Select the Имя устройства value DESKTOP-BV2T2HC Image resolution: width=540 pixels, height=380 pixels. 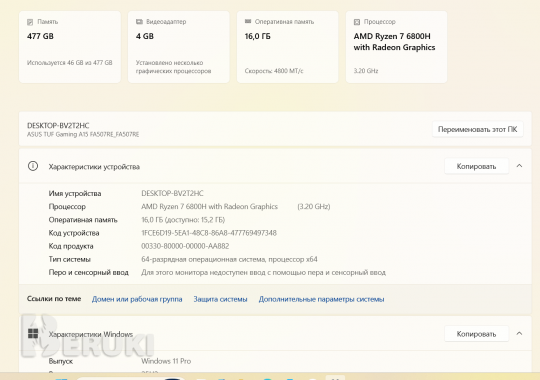(x=172, y=193)
